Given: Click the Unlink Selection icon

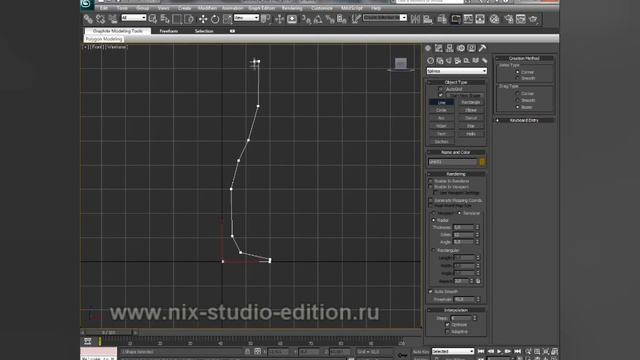Looking at the screenshot, I should pos(100,19).
